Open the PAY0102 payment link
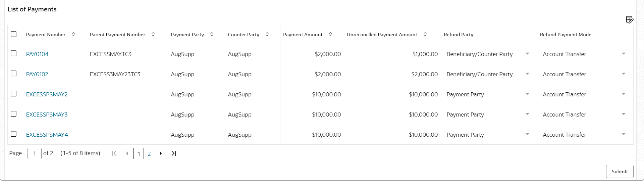This screenshot has height=181, width=644. [x=37, y=74]
